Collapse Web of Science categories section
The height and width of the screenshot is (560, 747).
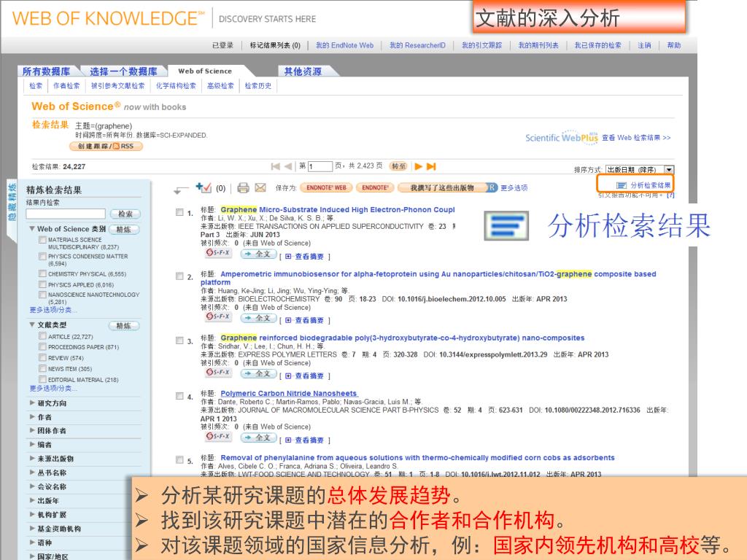point(32,228)
